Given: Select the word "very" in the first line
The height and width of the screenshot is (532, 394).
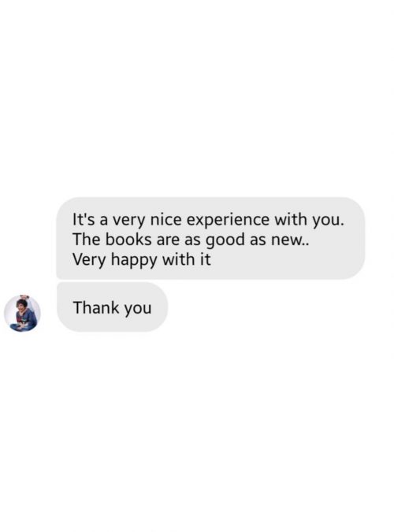Looking at the screenshot, I should 128,221.
